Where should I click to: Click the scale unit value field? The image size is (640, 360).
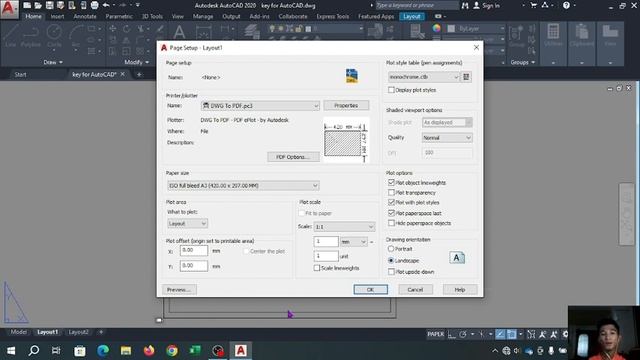[326, 256]
